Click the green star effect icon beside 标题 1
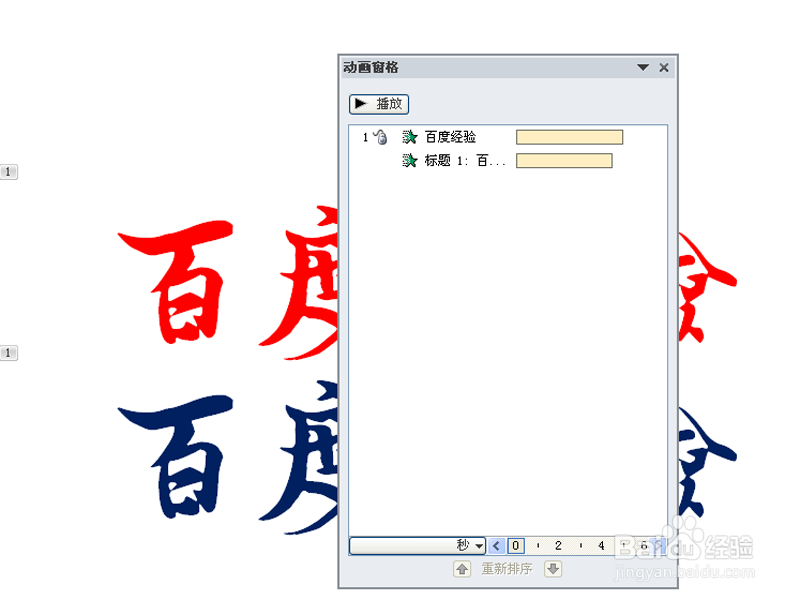Viewport: 800px width, 600px height. tap(409, 161)
